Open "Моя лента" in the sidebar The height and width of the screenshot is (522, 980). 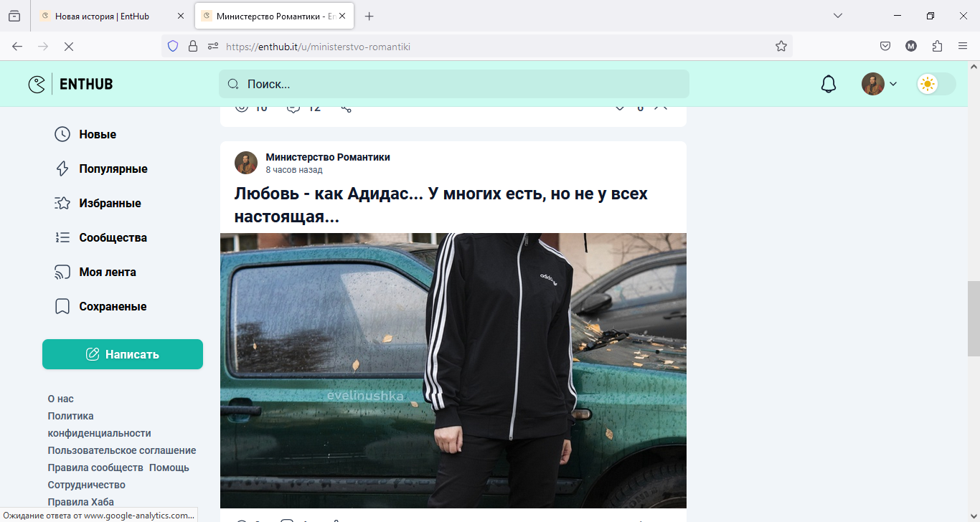tap(108, 272)
